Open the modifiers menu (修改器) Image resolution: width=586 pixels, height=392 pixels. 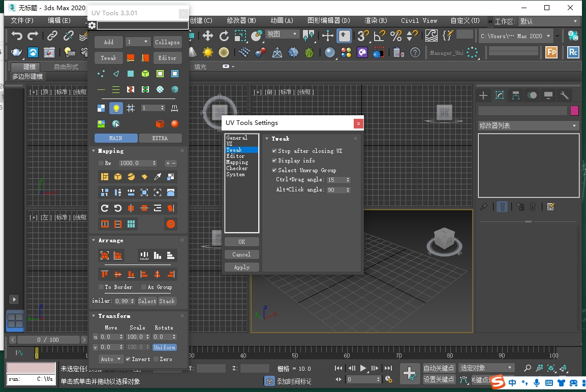tap(241, 20)
